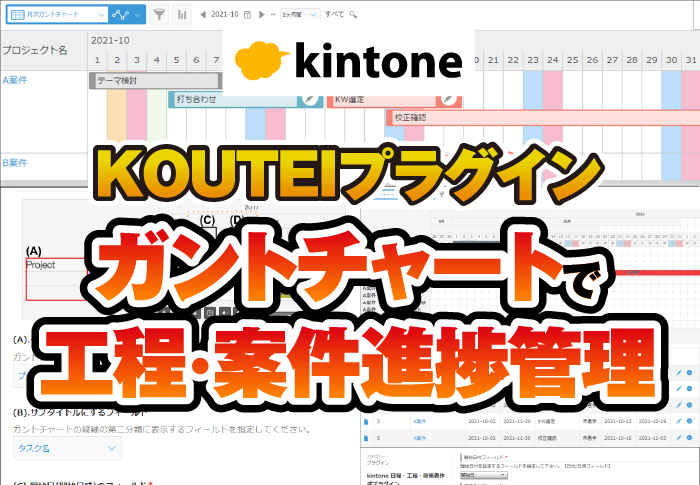Edit the 校正確認 row with pencil icon
700x485 pixels.
[679, 438]
